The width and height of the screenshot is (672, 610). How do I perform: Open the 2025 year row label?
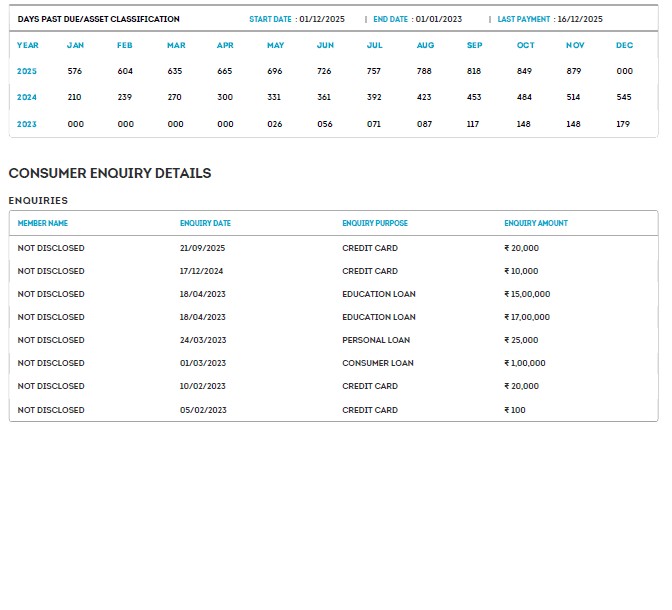point(27,71)
